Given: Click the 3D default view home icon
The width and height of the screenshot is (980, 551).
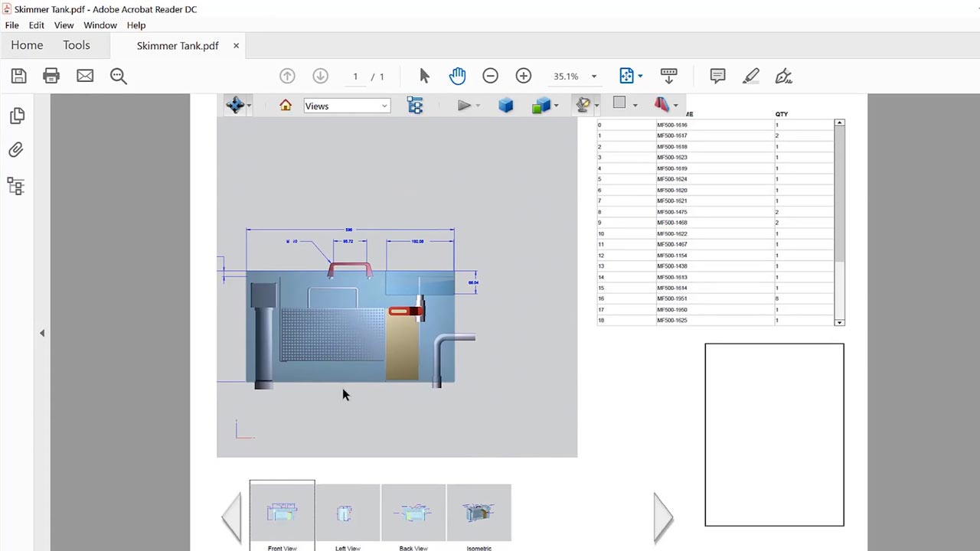Looking at the screenshot, I should pyautogui.click(x=286, y=106).
